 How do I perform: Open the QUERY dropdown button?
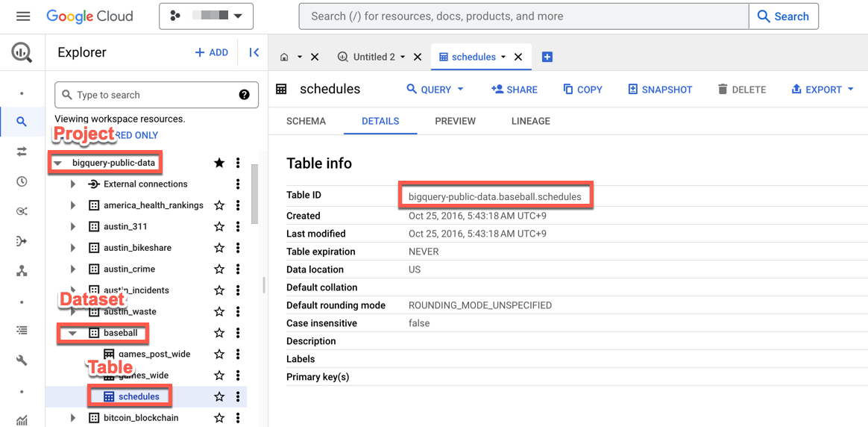435,89
